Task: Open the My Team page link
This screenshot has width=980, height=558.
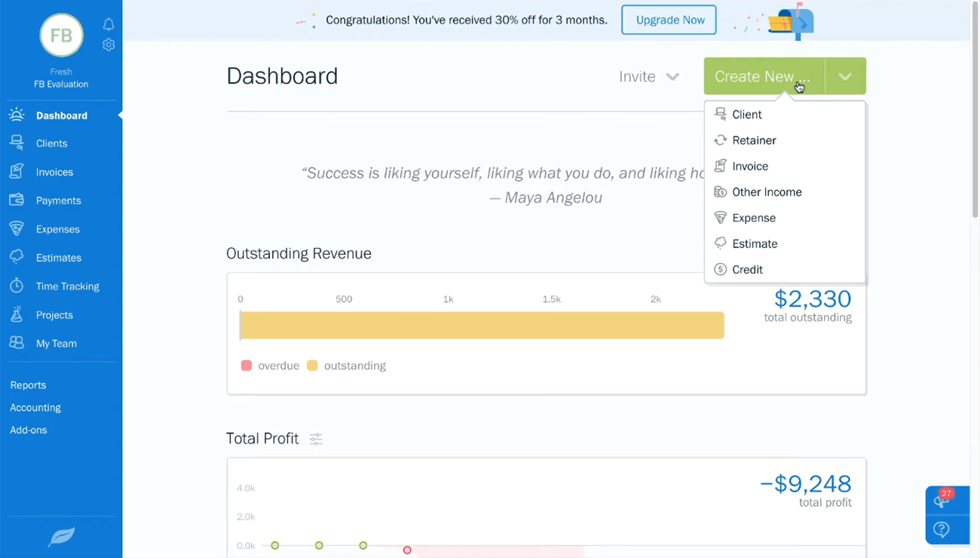Action: click(56, 343)
